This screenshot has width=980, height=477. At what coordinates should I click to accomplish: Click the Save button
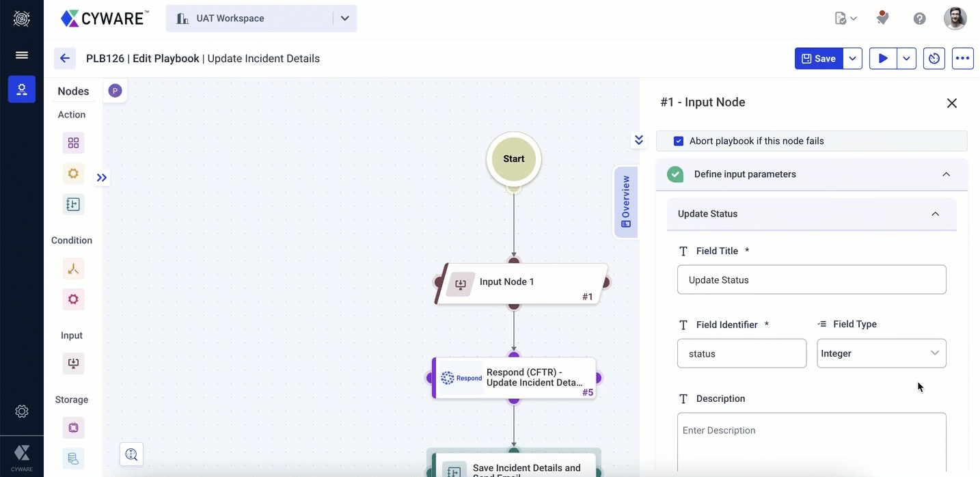(818, 59)
